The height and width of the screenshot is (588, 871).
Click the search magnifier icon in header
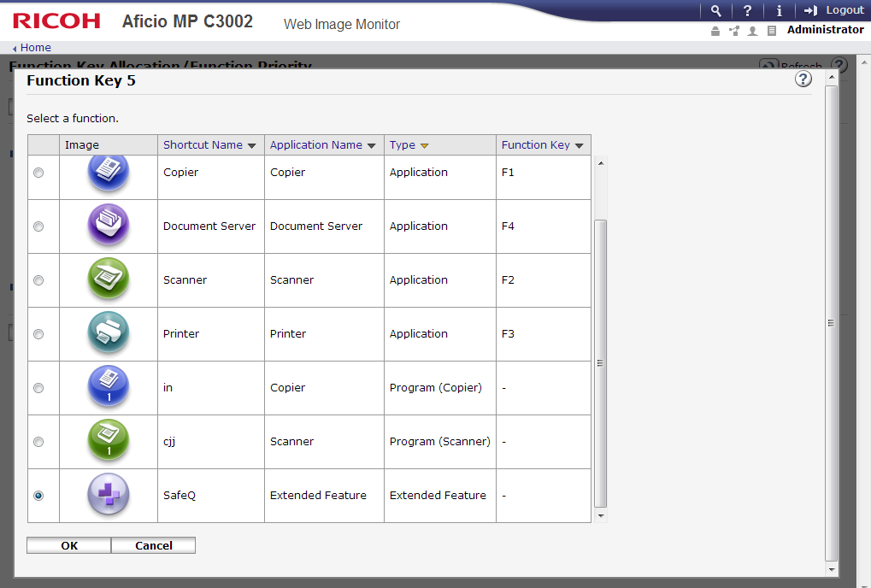(x=716, y=10)
